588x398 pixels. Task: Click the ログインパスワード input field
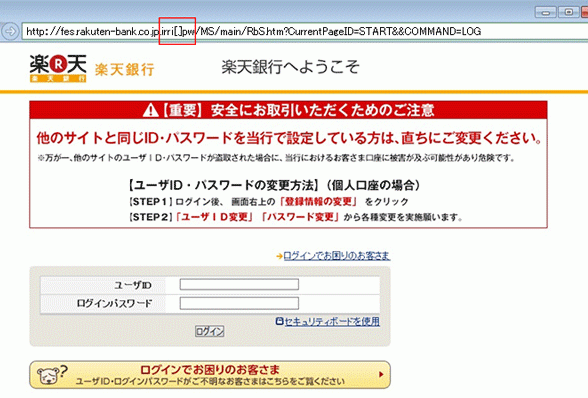tap(239, 303)
